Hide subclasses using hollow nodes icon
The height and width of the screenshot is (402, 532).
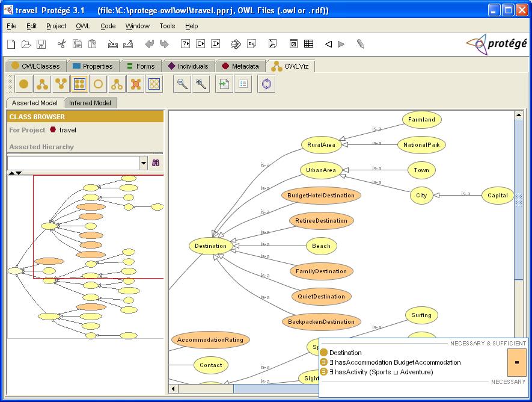[x=117, y=84]
